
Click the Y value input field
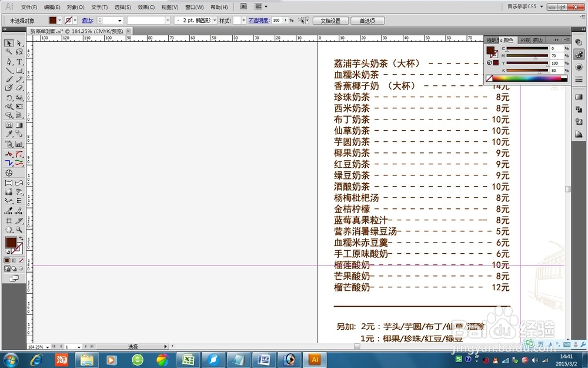pos(557,63)
